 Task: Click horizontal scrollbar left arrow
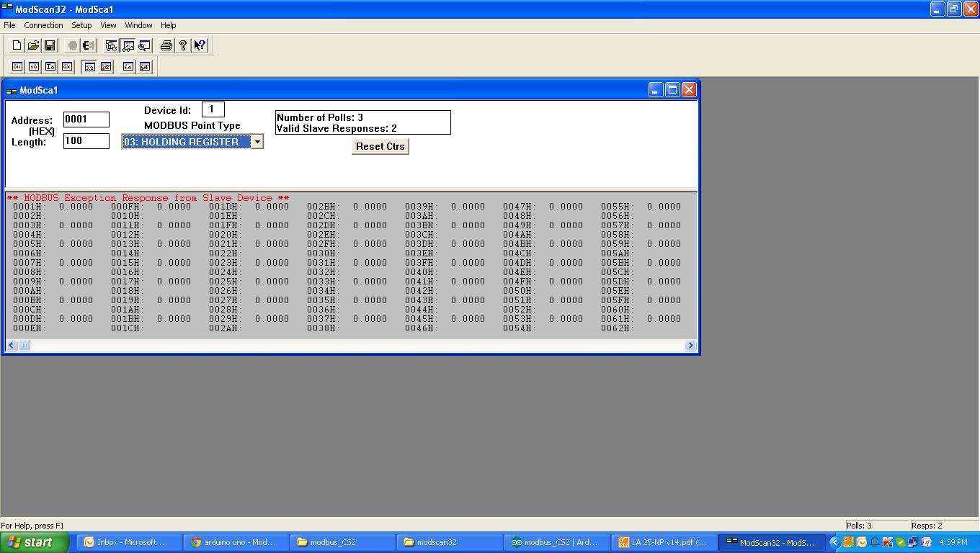tap(12, 346)
